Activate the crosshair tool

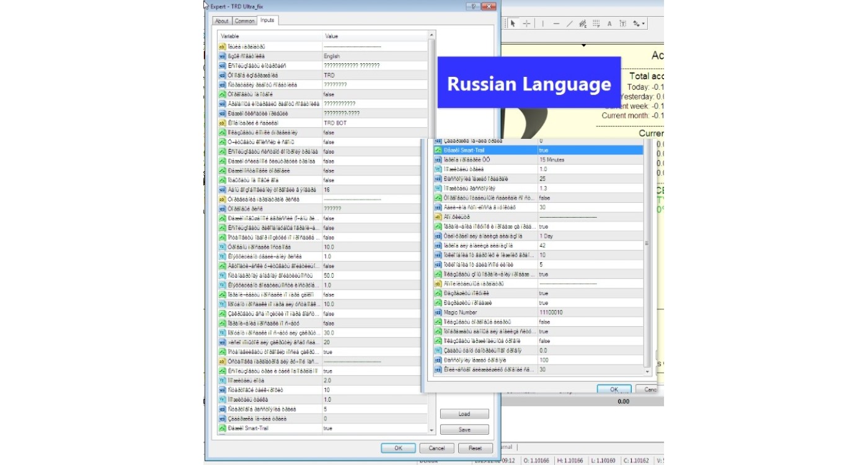point(526,24)
